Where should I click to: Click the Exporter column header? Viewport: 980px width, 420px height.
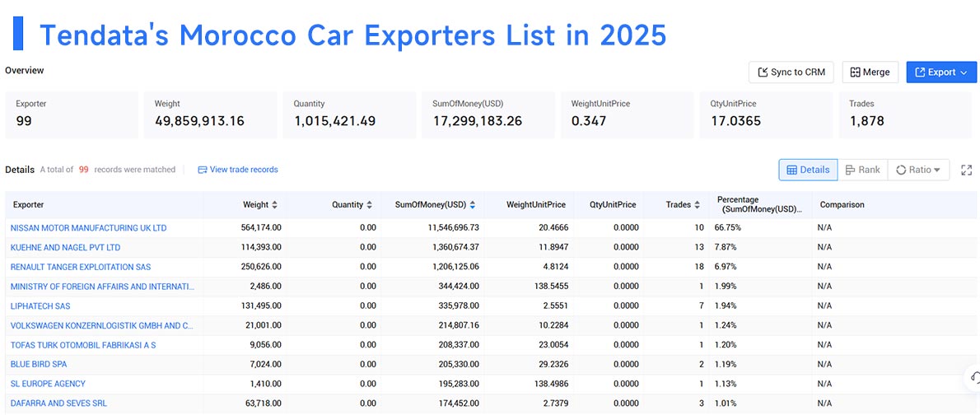29,204
